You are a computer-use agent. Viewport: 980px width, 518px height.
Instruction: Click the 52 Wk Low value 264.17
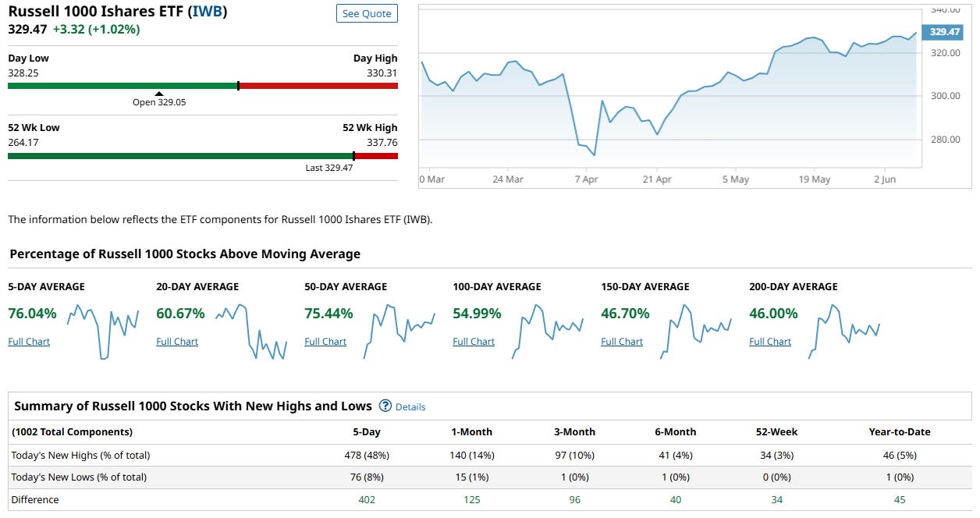pyautogui.click(x=23, y=142)
